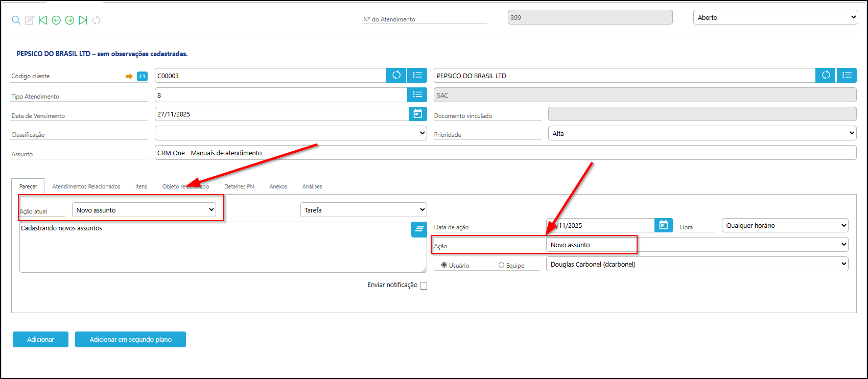
Task: Click the magnifying glass search icon
Action: coord(16,20)
